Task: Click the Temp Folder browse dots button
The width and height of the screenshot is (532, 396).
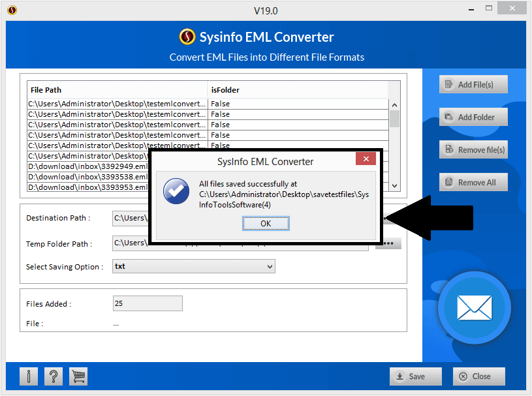Action: [x=388, y=243]
